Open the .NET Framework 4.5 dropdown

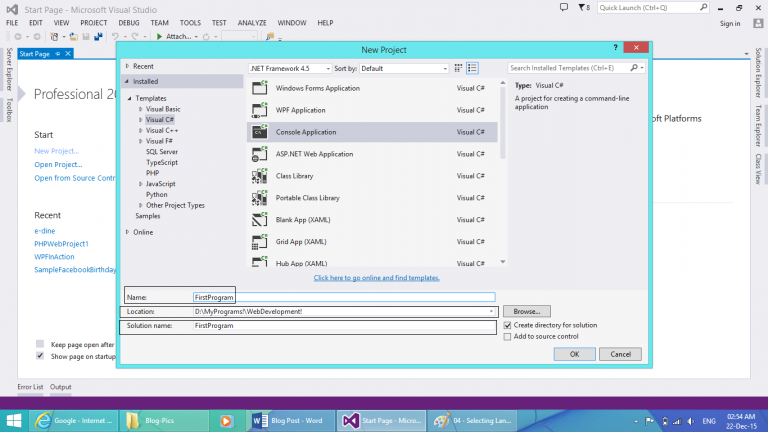click(289, 69)
